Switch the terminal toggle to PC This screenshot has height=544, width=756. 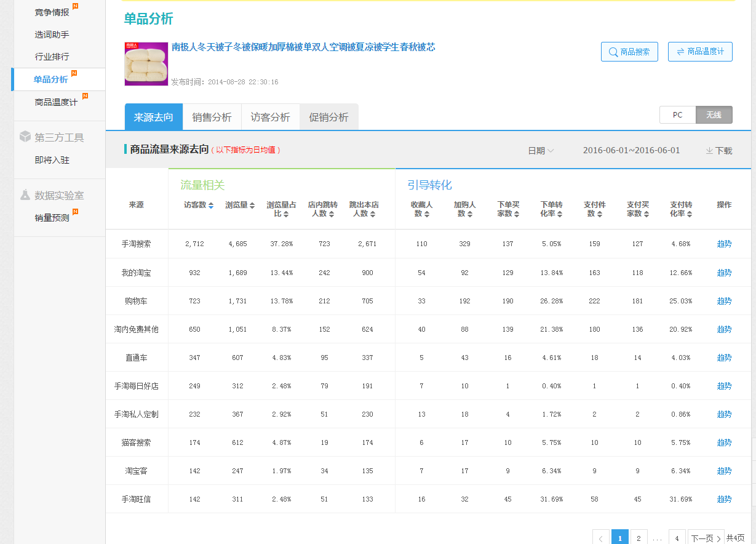(677, 115)
